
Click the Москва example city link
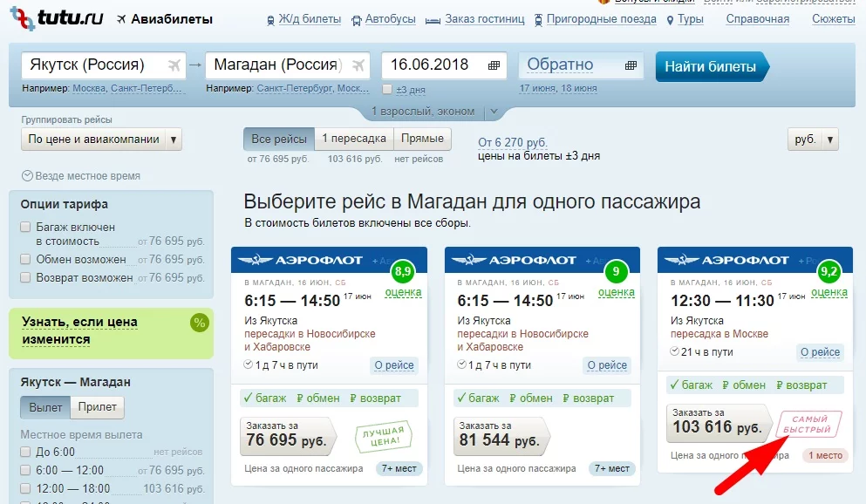click(90, 88)
